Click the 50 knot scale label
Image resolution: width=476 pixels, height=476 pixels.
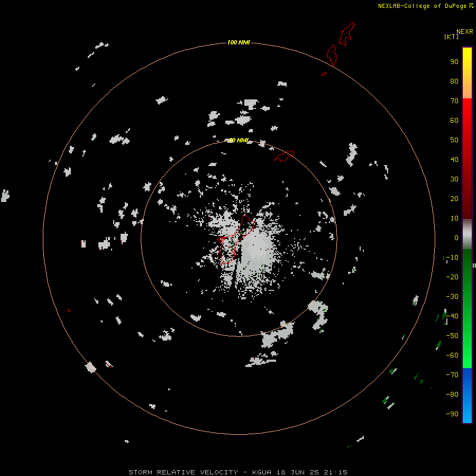click(x=454, y=140)
